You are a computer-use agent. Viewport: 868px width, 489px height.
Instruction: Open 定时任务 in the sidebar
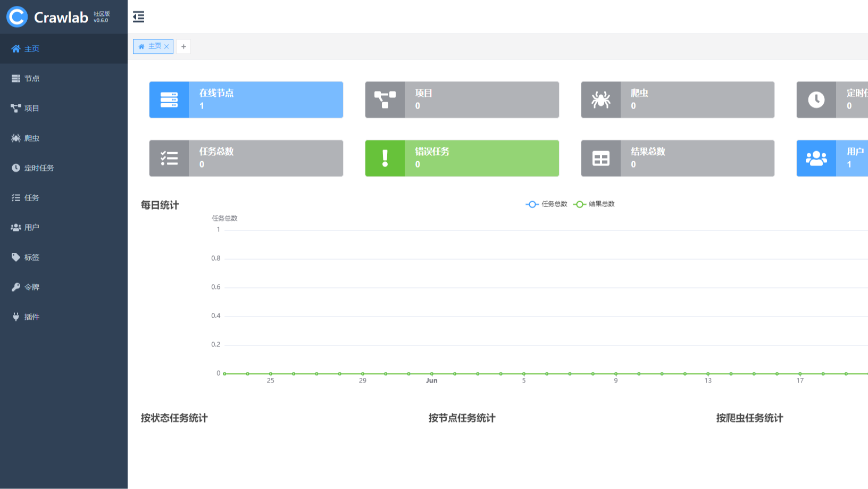pyautogui.click(x=64, y=168)
